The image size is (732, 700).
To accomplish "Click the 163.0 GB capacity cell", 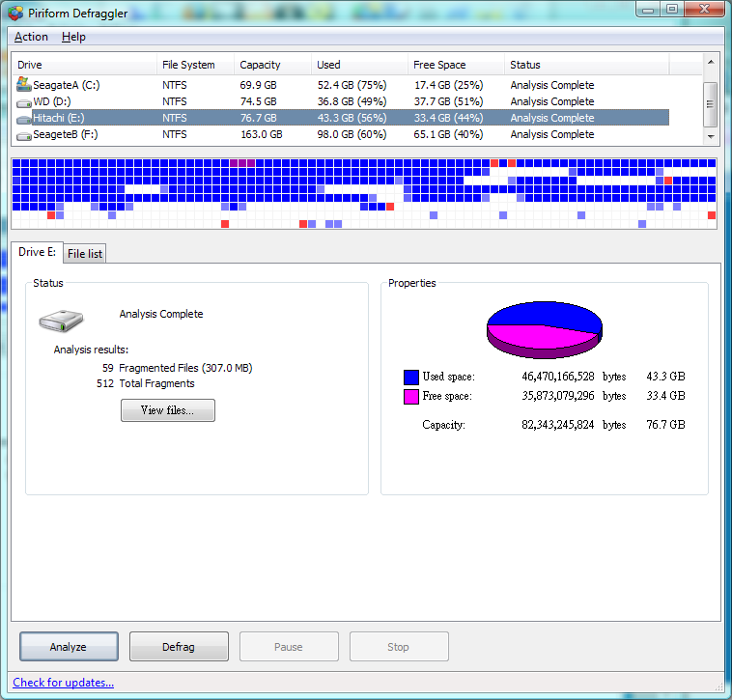I will click(x=262, y=134).
